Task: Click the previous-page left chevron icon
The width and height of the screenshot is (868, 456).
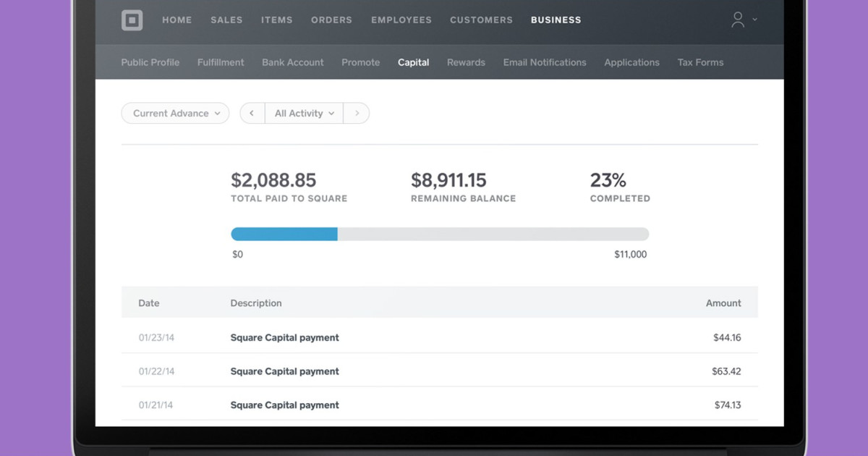Action: coord(252,113)
